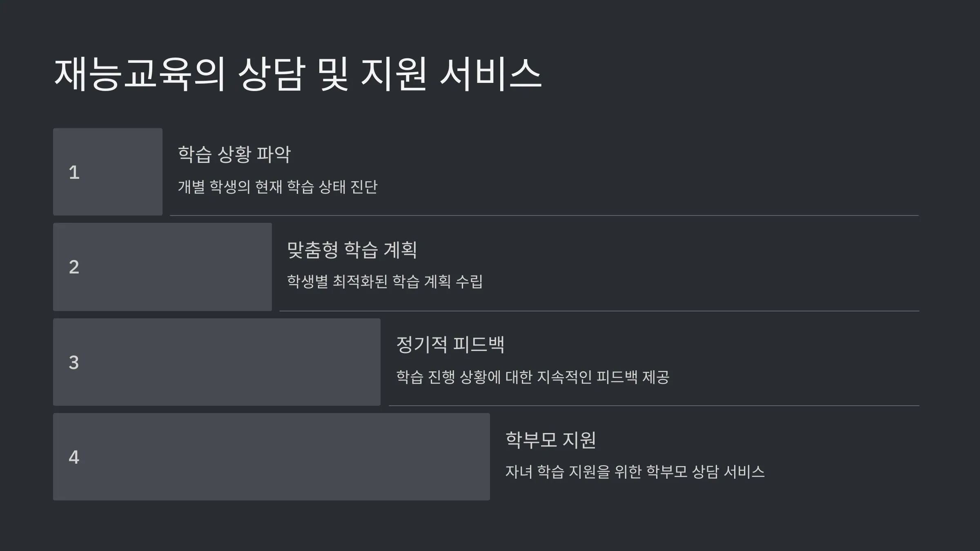This screenshot has width=980, height=551.
Task: Select the text 학생별 최적화된 학습 계획 수립
Action: tap(385, 282)
